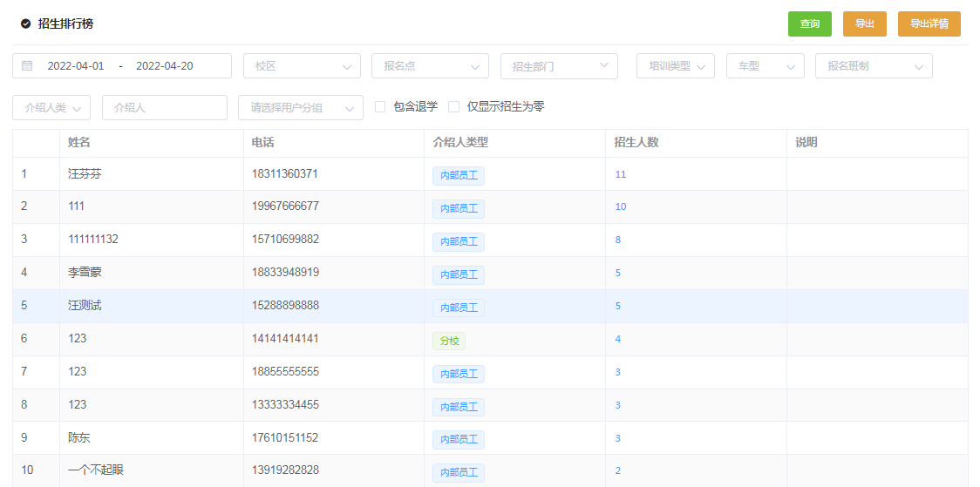Click the green 查询 button

(810, 24)
